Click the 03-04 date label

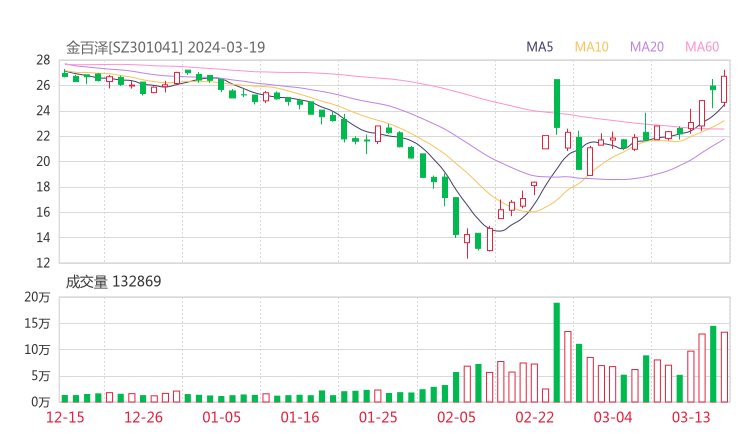click(x=613, y=417)
